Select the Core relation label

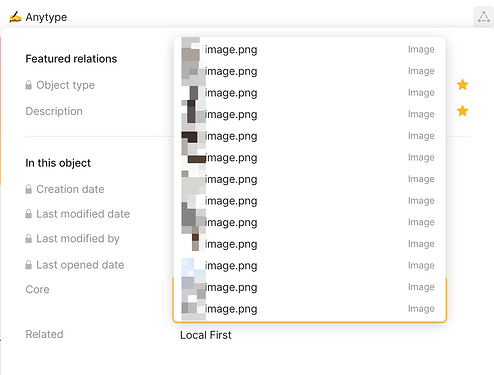click(37, 289)
